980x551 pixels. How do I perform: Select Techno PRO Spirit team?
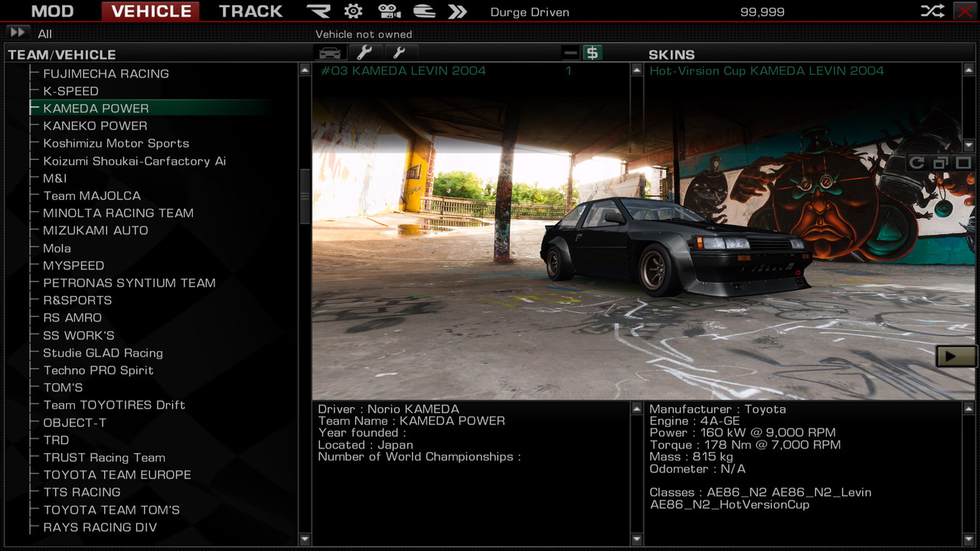pos(98,370)
